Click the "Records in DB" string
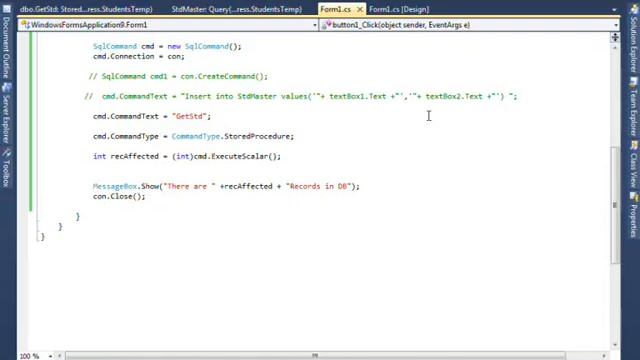640x360 pixels. click(318, 186)
